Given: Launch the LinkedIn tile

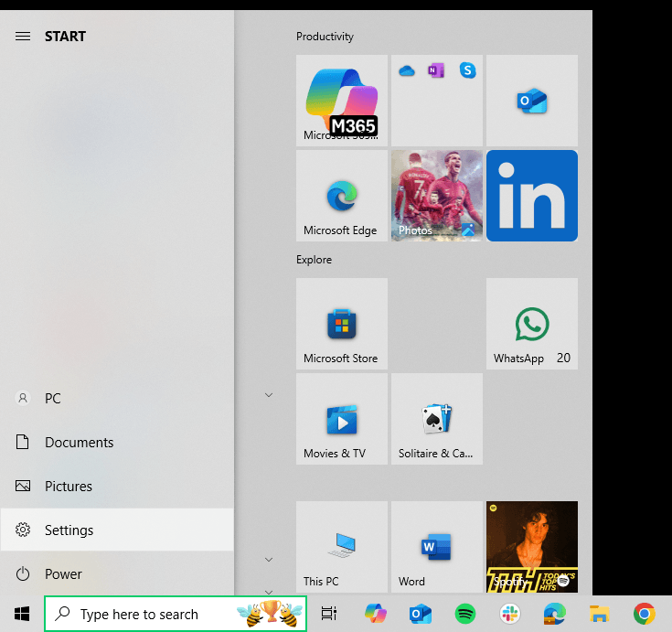Looking at the screenshot, I should click(532, 196).
